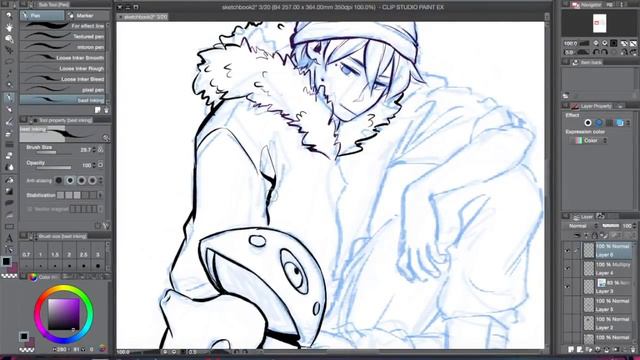
Task: Click the Navigator canvas thumbnail
Action: click(599, 23)
